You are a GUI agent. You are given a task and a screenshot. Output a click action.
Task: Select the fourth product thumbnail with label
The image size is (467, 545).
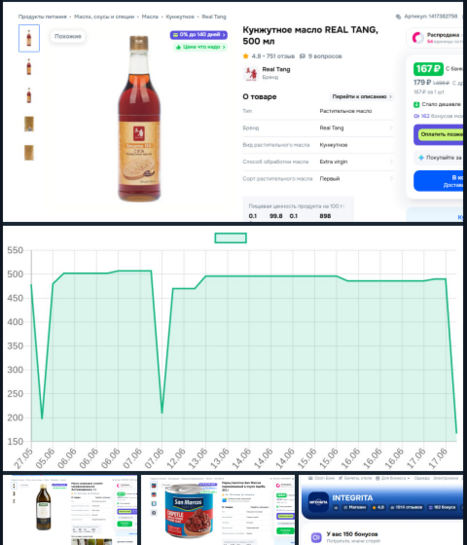pos(29,124)
